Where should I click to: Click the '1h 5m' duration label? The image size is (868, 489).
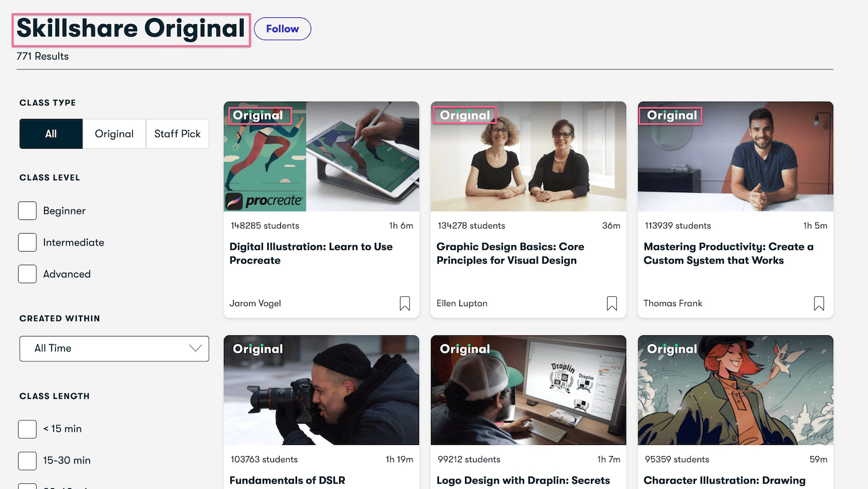[815, 226]
